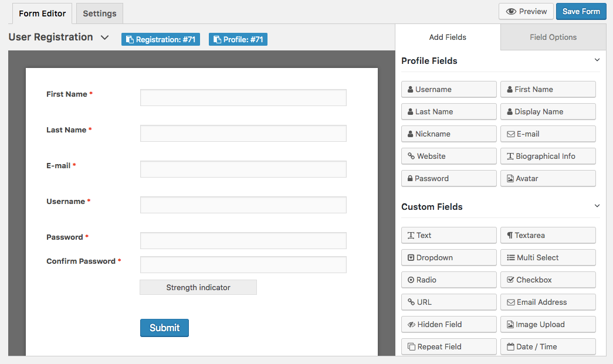Add a Hidden Field to the form
The width and height of the screenshot is (613, 364).
click(x=448, y=324)
